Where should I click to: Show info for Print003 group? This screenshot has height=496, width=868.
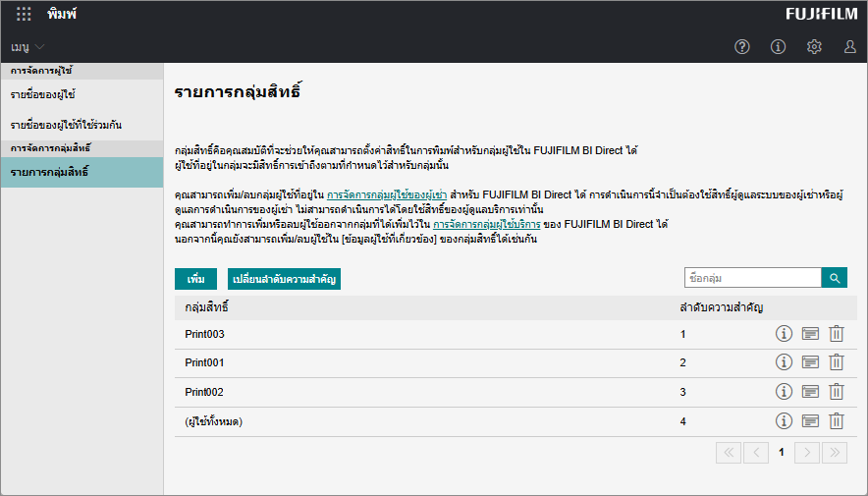pos(784,334)
